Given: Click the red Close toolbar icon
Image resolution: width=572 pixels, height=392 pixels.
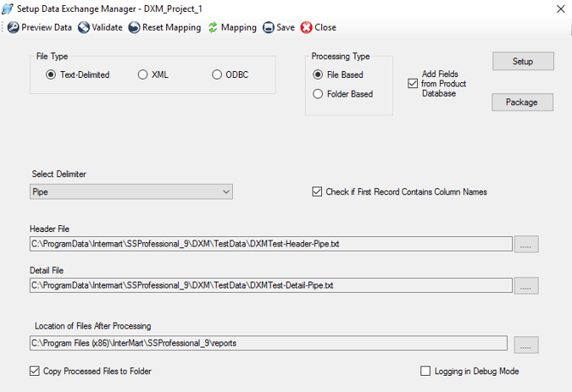Looking at the screenshot, I should 307,28.
